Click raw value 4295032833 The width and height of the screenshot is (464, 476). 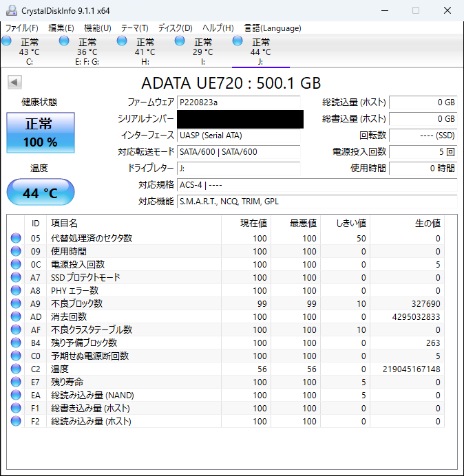click(416, 317)
